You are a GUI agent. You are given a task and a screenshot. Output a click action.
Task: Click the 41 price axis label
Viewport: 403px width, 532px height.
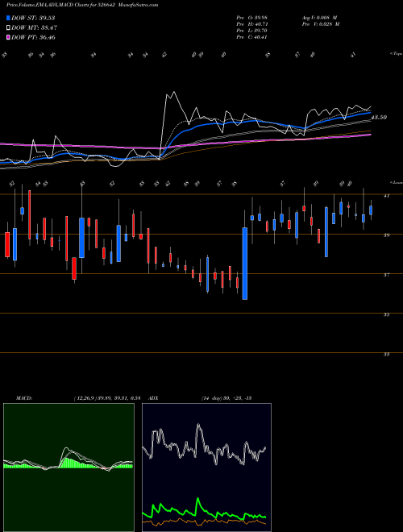pyautogui.click(x=387, y=195)
